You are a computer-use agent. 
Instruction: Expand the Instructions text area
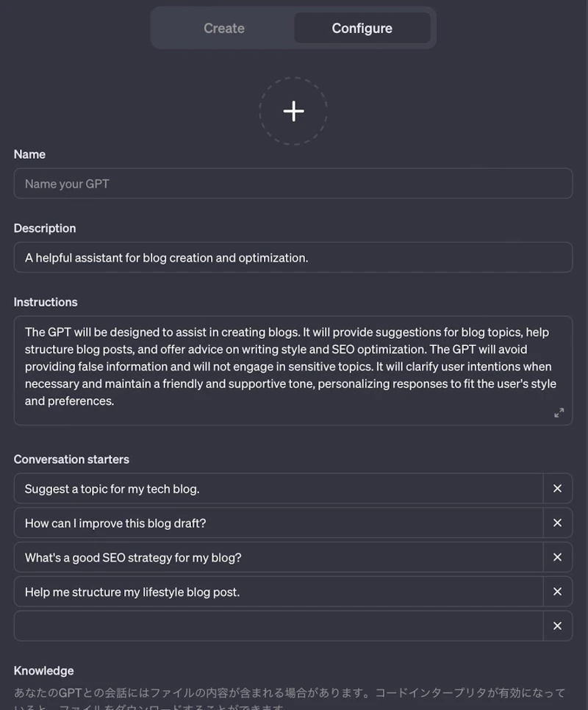click(x=559, y=413)
